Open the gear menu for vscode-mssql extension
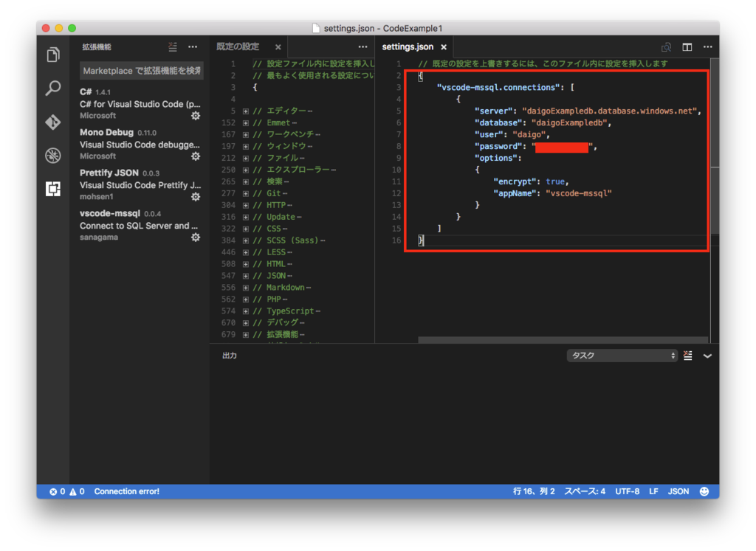This screenshot has height=551, width=756. point(195,237)
